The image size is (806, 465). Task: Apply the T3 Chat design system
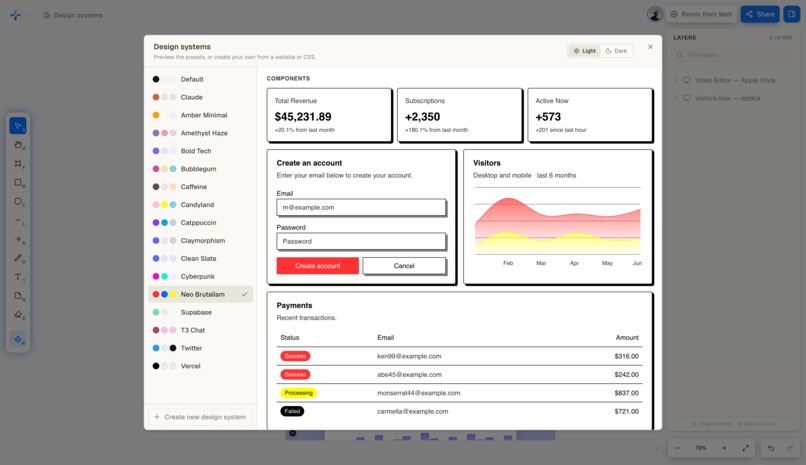200,330
